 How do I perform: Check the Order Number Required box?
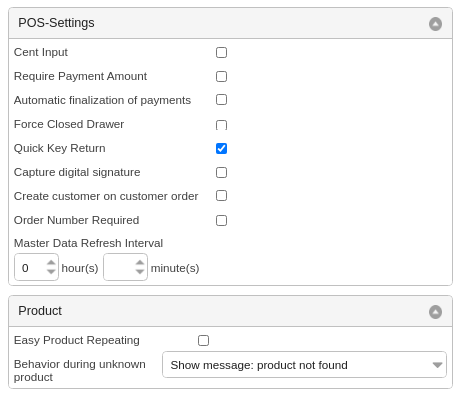pos(221,220)
